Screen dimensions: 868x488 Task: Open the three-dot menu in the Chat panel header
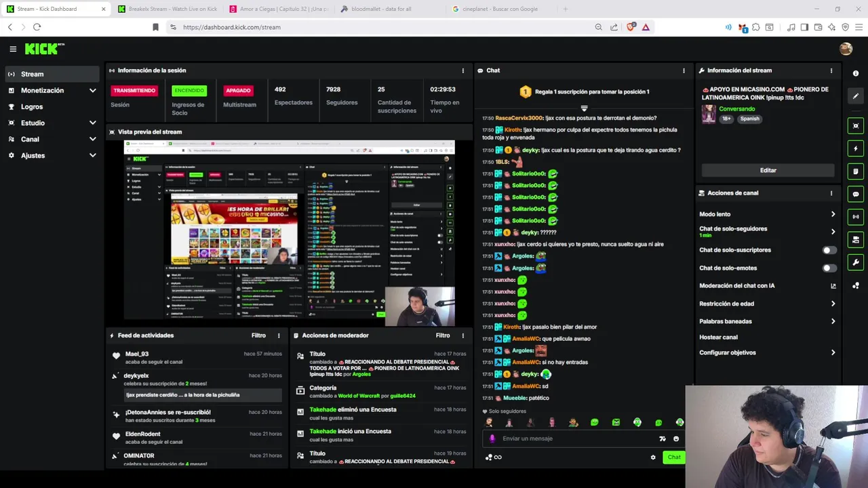click(x=684, y=70)
